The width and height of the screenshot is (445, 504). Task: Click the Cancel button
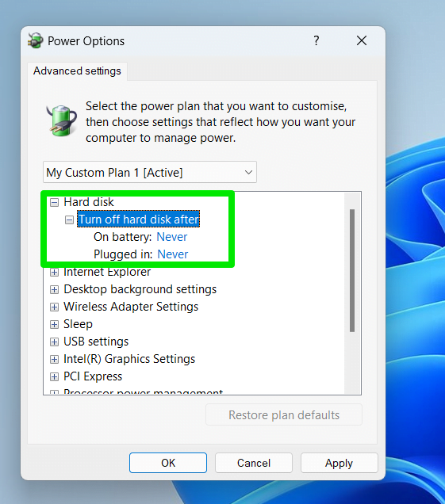254,463
